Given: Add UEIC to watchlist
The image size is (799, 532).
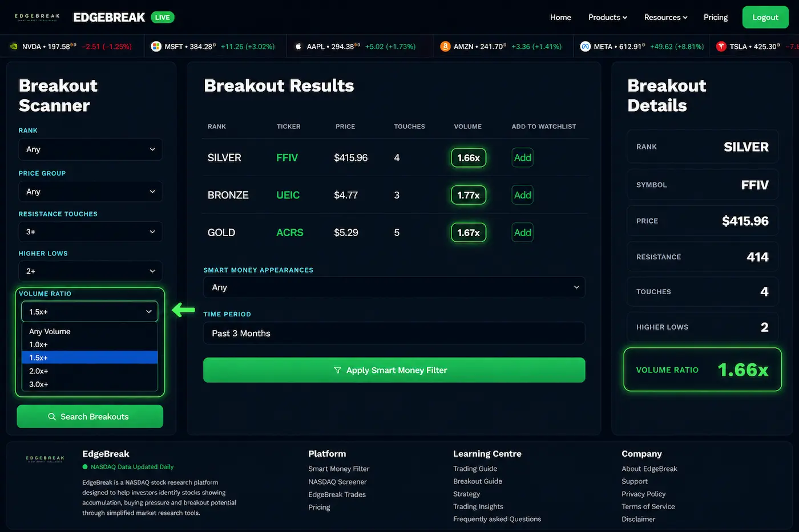Looking at the screenshot, I should click(x=522, y=195).
